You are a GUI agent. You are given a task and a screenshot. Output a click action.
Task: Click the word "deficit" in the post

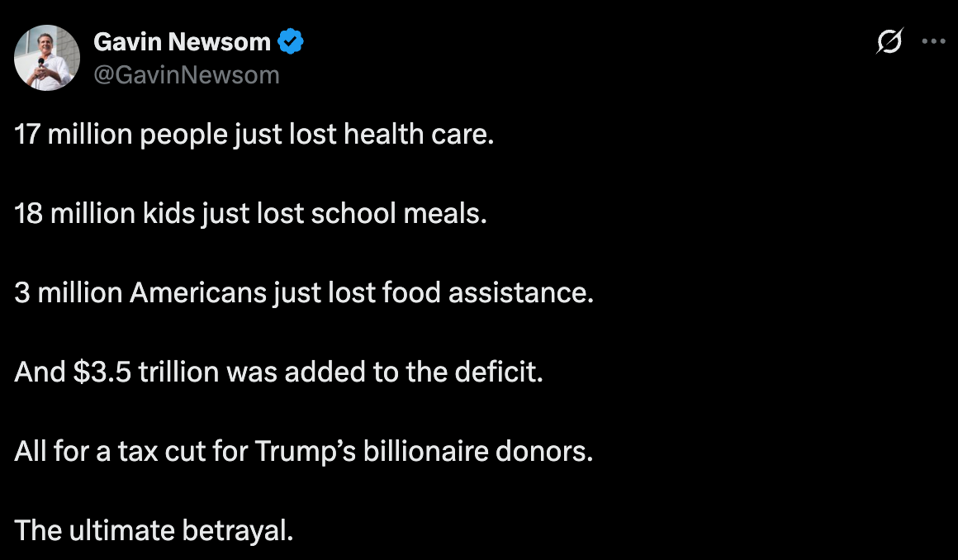coord(496,372)
